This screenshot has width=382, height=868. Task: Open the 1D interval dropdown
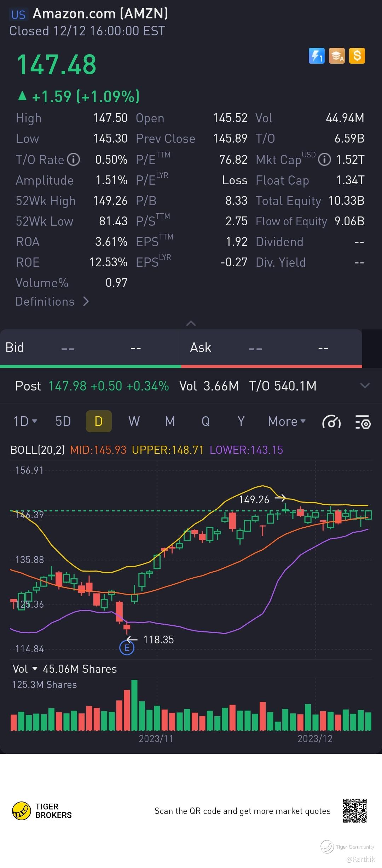(25, 422)
